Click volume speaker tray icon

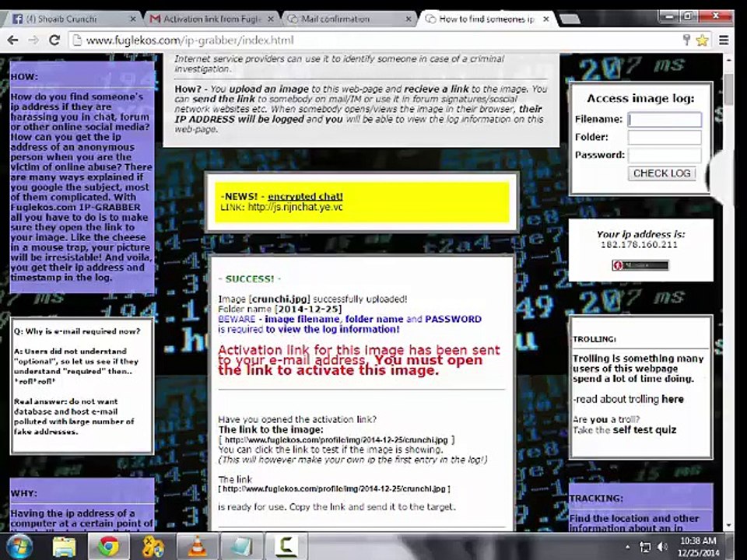click(x=663, y=547)
